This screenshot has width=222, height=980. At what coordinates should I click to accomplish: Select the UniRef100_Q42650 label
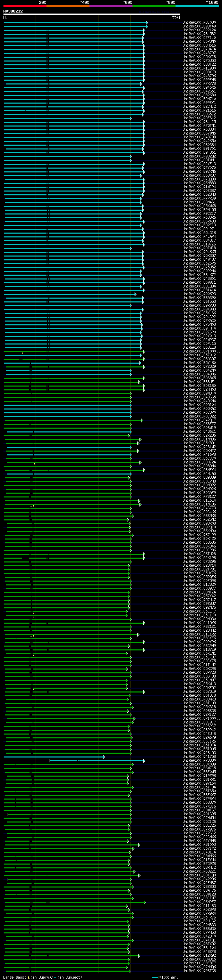[199, 141]
